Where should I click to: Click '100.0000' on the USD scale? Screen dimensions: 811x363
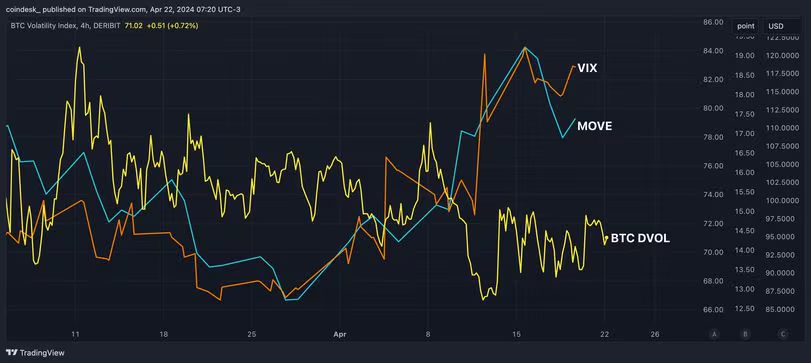pos(782,201)
